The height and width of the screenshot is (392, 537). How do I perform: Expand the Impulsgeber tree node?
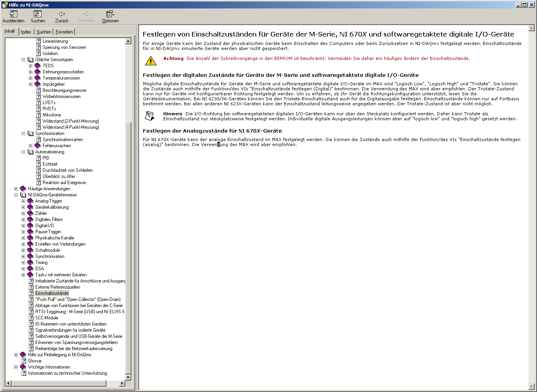[x=30, y=84]
